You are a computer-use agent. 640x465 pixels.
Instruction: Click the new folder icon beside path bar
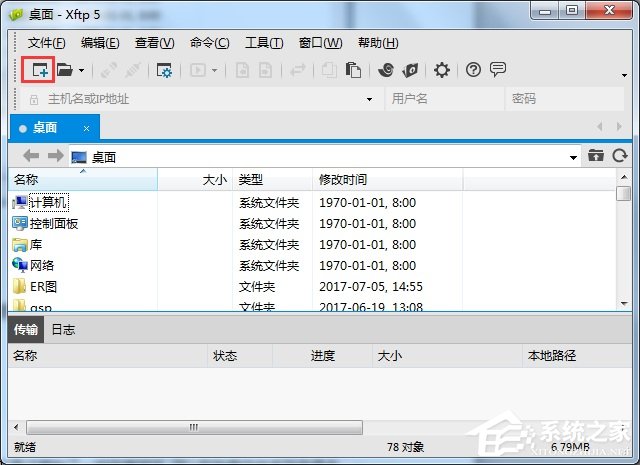pos(596,156)
